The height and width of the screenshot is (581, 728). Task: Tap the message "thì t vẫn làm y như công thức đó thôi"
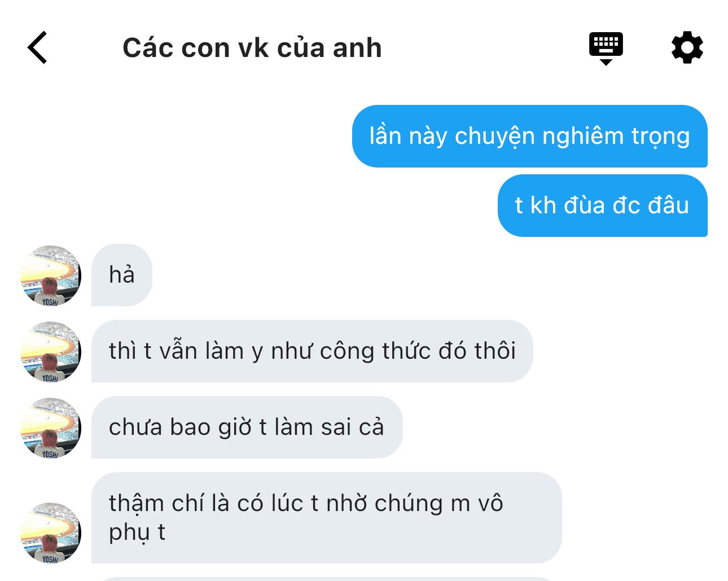312,351
